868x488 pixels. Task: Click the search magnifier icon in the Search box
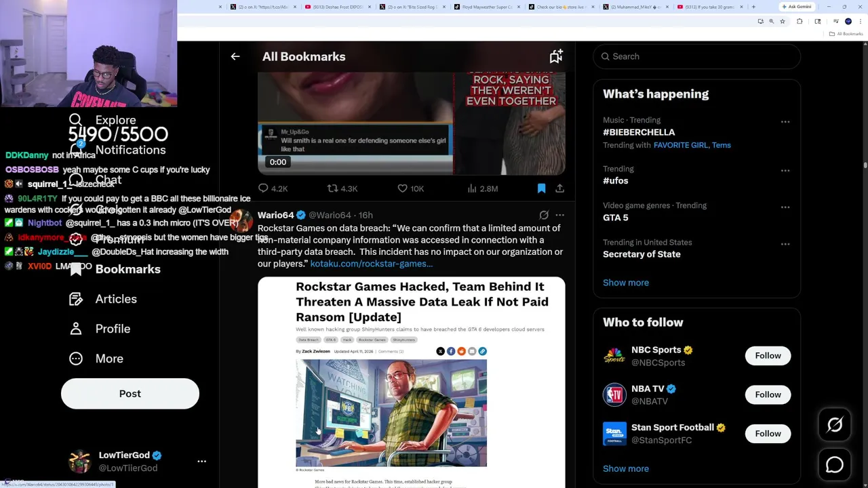(x=605, y=56)
